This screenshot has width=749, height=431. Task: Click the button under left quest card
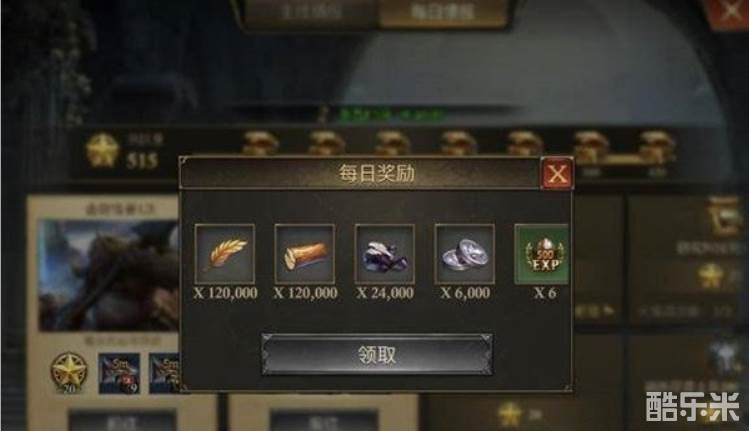[x=123, y=421]
